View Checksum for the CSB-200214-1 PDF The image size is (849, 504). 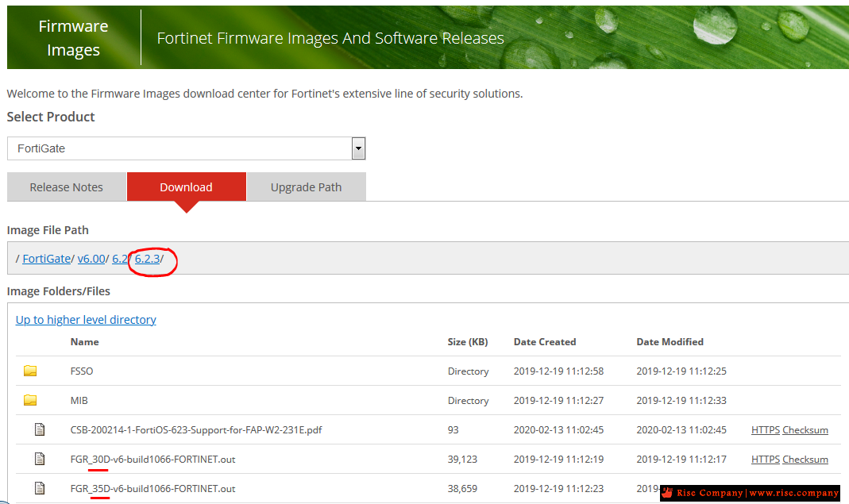(805, 430)
